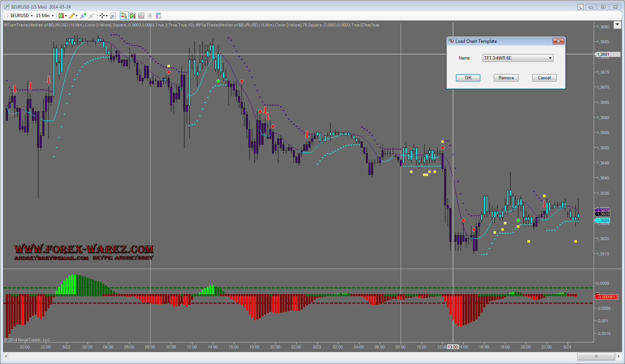Open the template Name combo box
The height and width of the screenshot is (364, 625).
point(518,58)
